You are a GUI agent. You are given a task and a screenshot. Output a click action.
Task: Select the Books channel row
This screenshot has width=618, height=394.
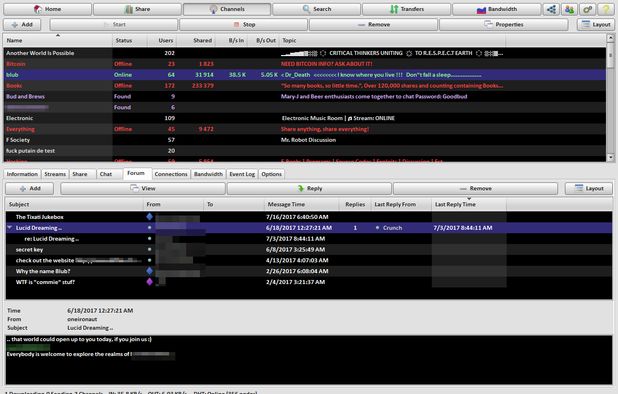[305, 85]
